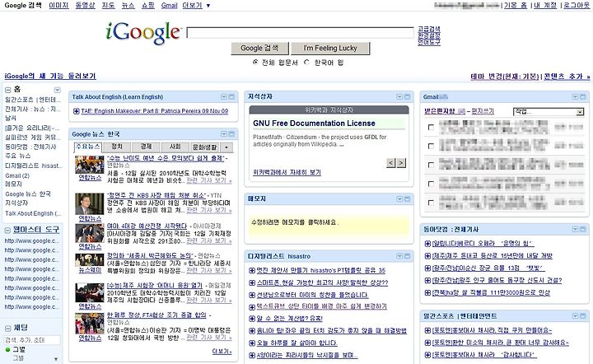Open 이미지 in top navigation

(x=58, y=5)
